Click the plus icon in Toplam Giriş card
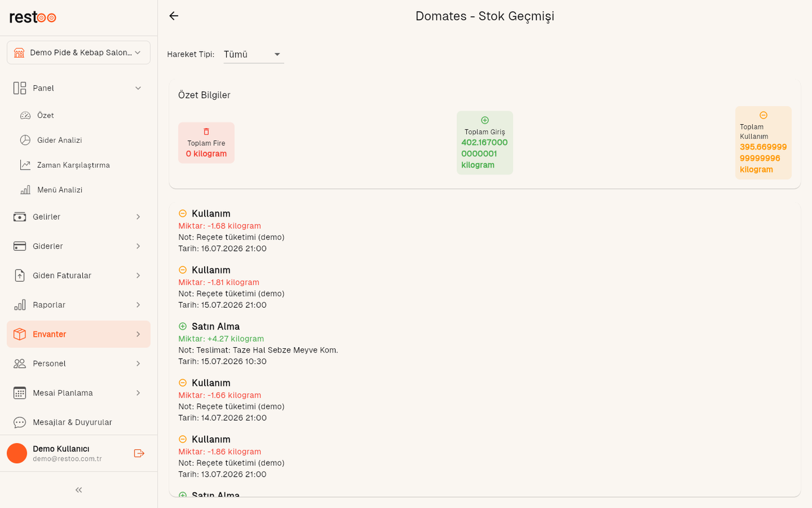The height and width of the screenshot is (508, 812). coord(485,120)
